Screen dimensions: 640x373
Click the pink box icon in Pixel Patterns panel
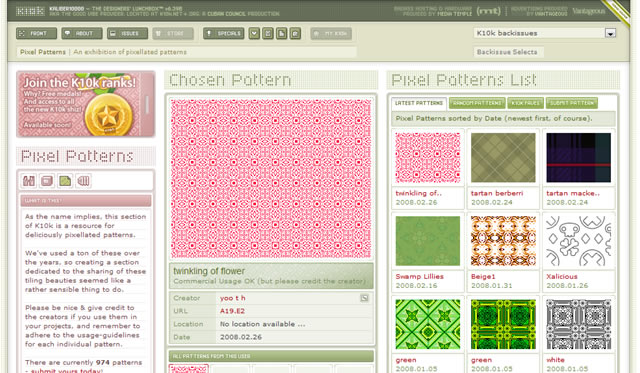47,180
